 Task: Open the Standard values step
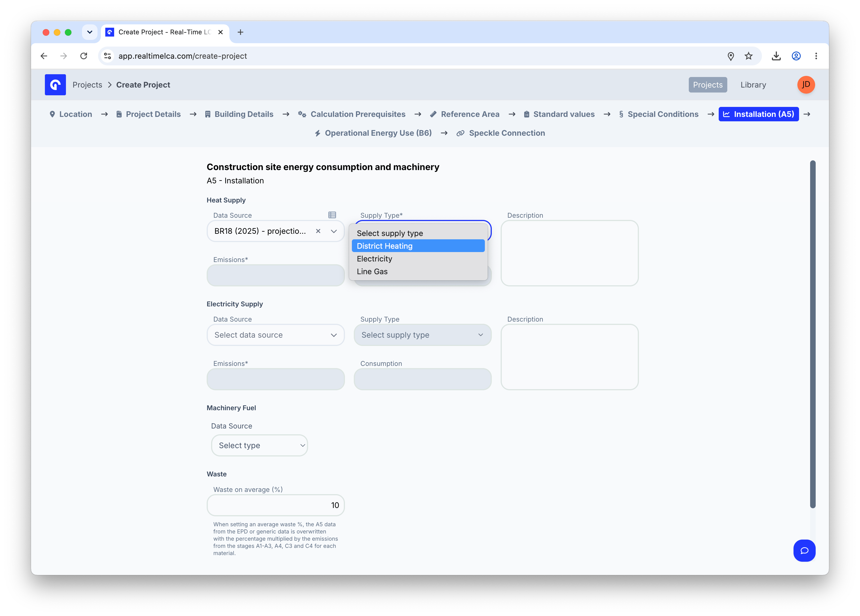[559, 114]
